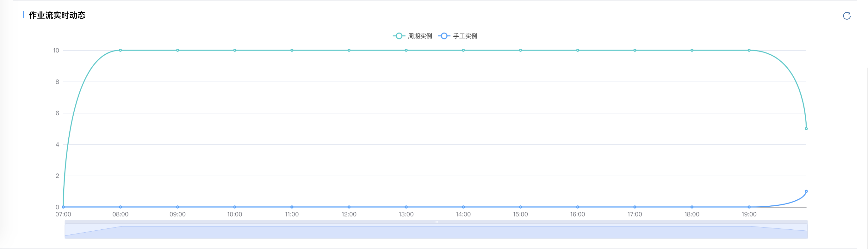Click the 周期实例 data point at 08:00
Screen dimensions: 868x249
coord(120,51)
